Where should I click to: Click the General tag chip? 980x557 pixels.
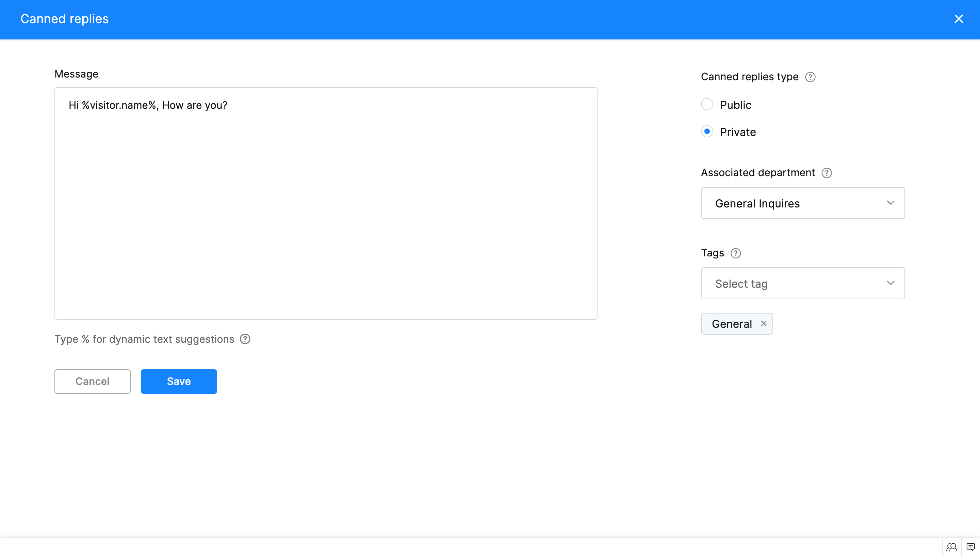(x=732, y=324)
